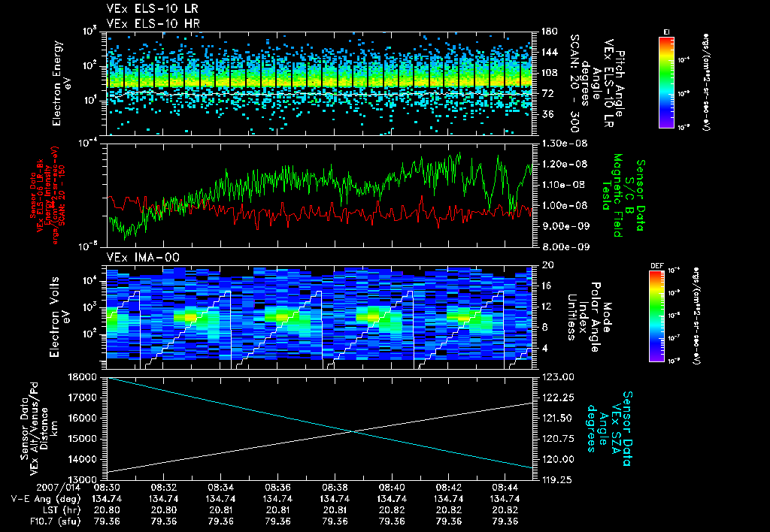Click the DEF color scale bar
This screenshot has height=532, width=770.
656,316
